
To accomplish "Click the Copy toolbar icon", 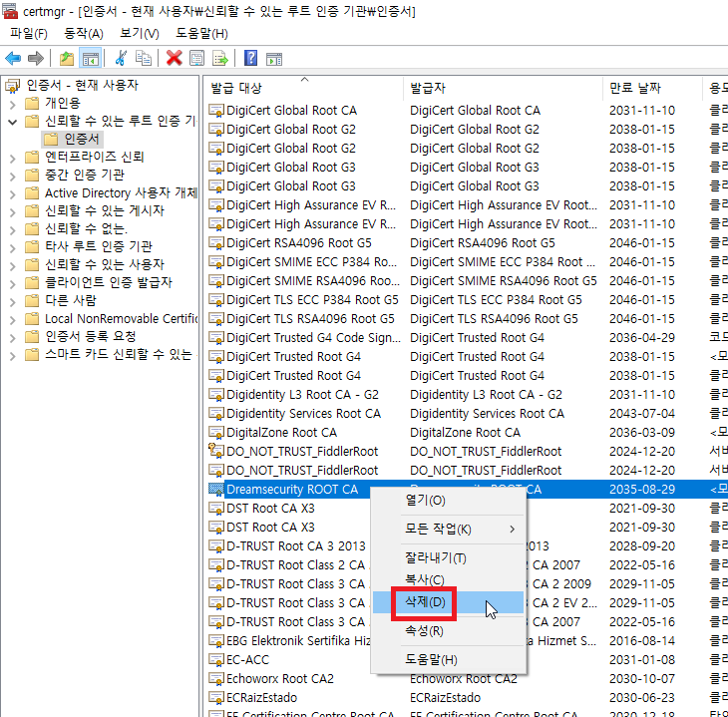I will [x=143, y=59].
